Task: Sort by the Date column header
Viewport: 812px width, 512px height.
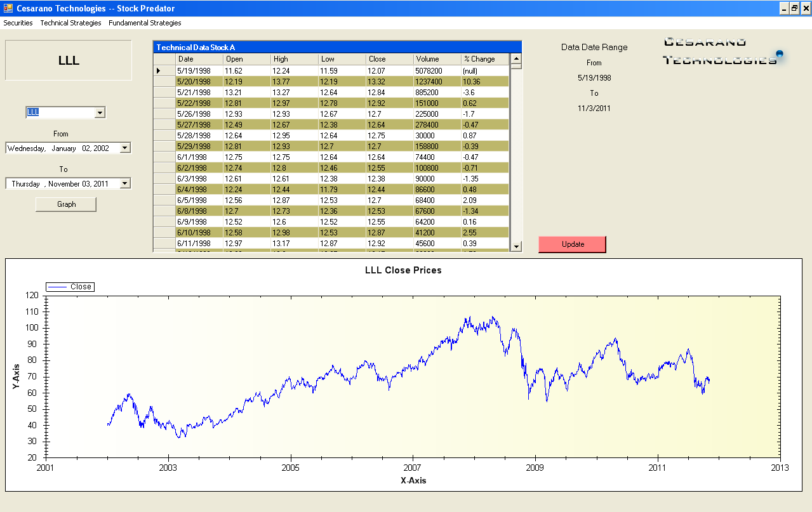Action: (199, 59)
